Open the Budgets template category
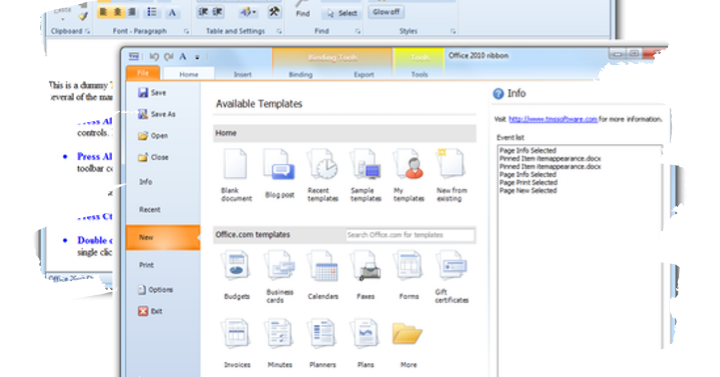 coord(236,275)
